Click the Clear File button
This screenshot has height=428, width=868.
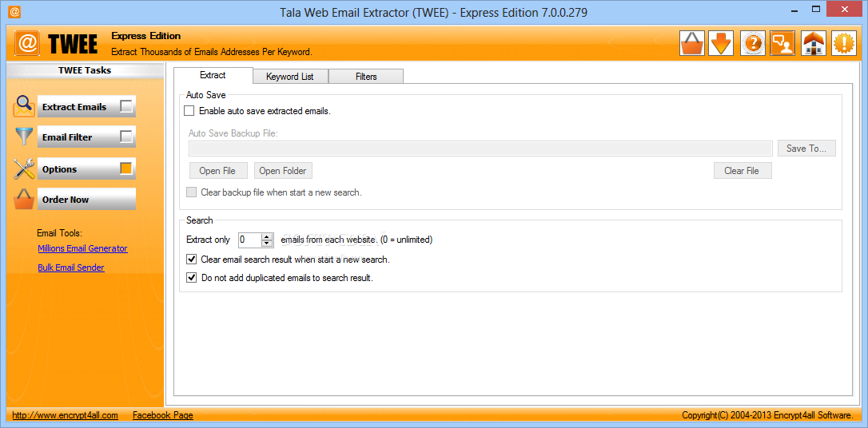(742, 171)
